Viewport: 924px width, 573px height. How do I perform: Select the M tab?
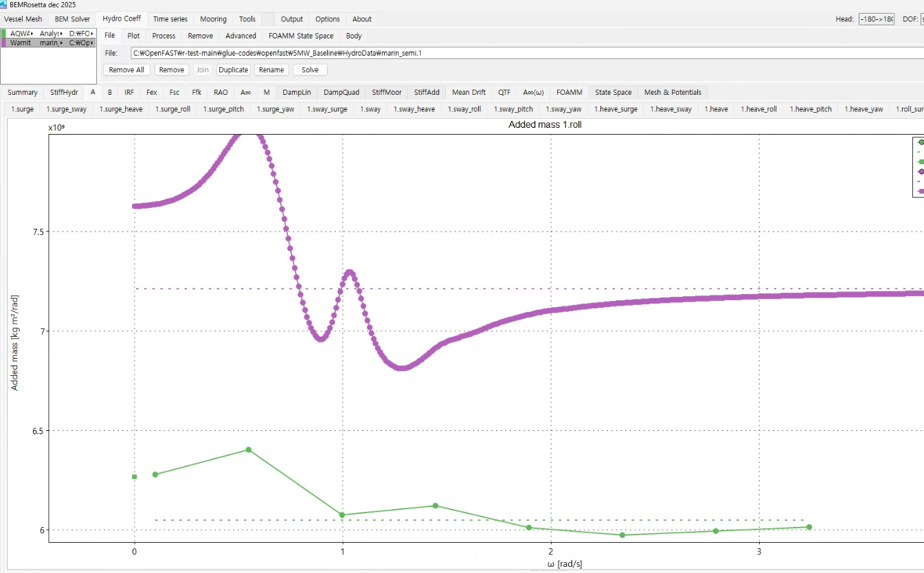point(267,92)
